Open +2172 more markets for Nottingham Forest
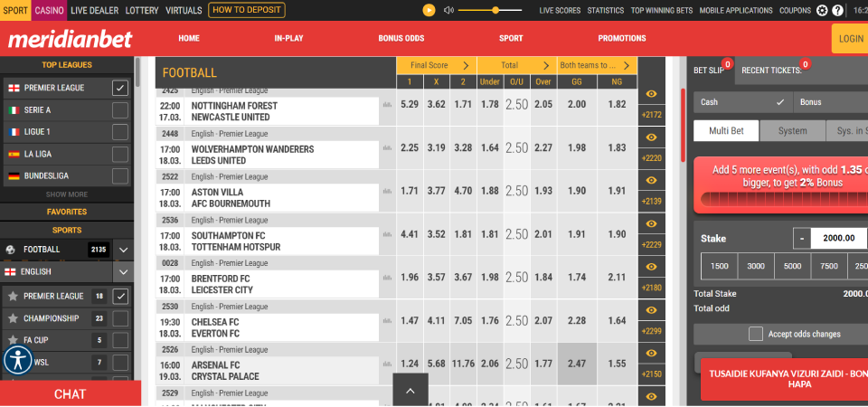The height and width of the screenshot is (407, 868). tap(652, 115)
